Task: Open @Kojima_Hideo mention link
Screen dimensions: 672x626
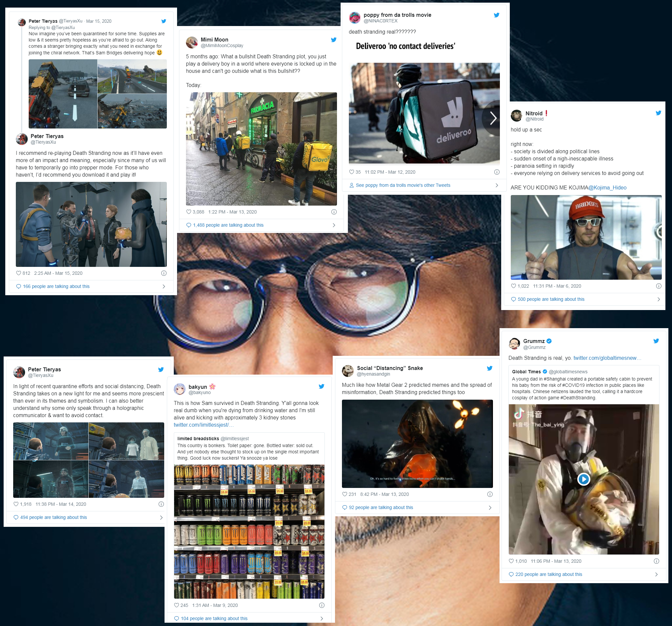Action: point(607,188)
